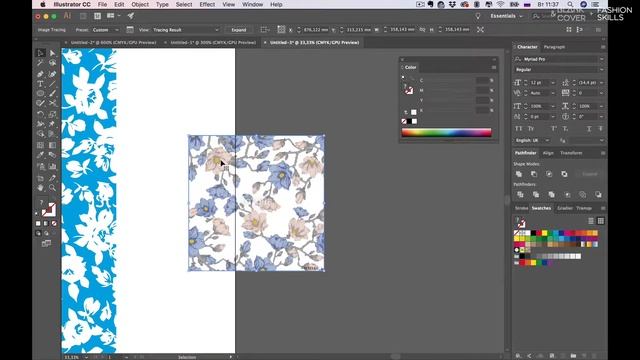This screenshot has height=360, width=640.
Task: Open the Type menu
Action: pos(162,4)
